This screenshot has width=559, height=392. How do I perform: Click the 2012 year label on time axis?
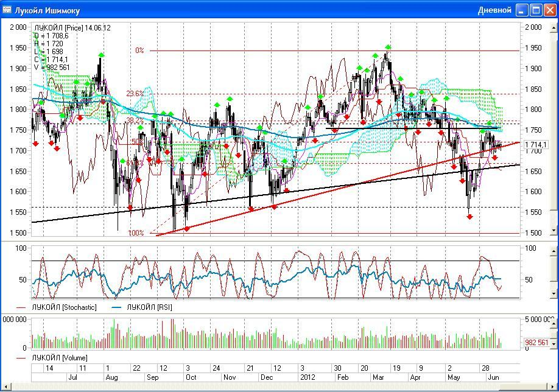tap(308, 377)
